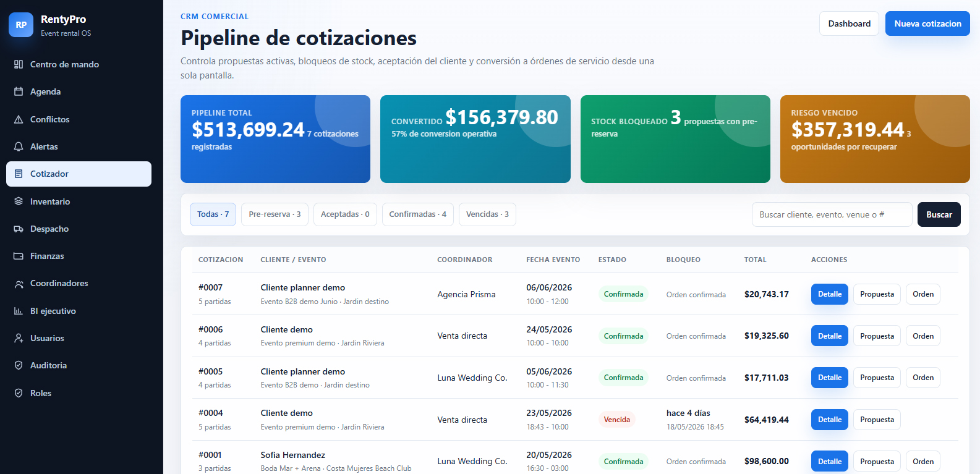The width and height of the screenshot is (980, 474).
Task: Create a Nueva cotizacion
Action: pyautogui.click(x=927, y=23)
